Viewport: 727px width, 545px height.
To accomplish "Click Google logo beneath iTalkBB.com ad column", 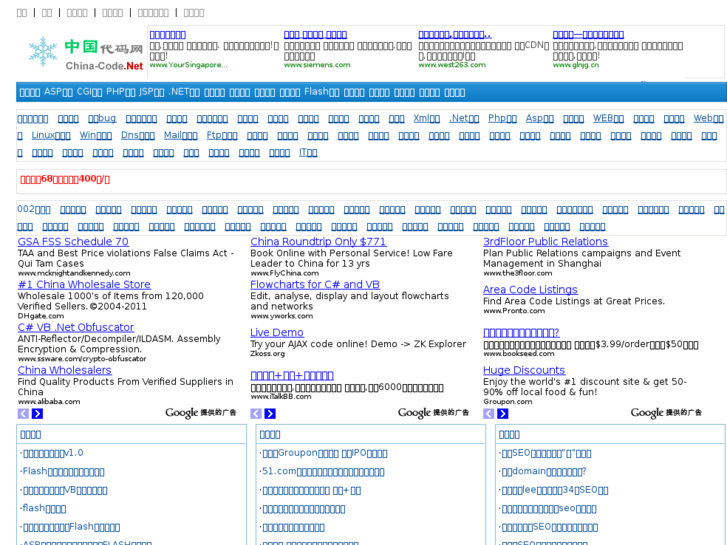I will pyautogui.click(x=415, y=413).
